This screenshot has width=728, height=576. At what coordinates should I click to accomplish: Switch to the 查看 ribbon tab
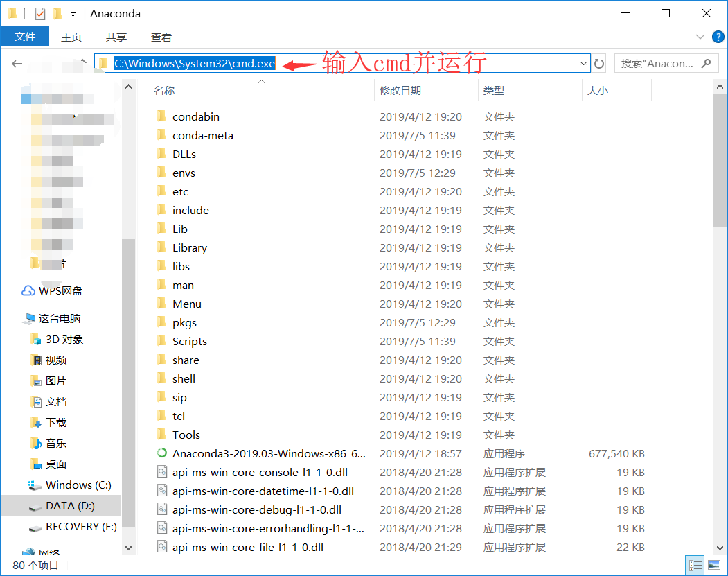click(161, 37)
